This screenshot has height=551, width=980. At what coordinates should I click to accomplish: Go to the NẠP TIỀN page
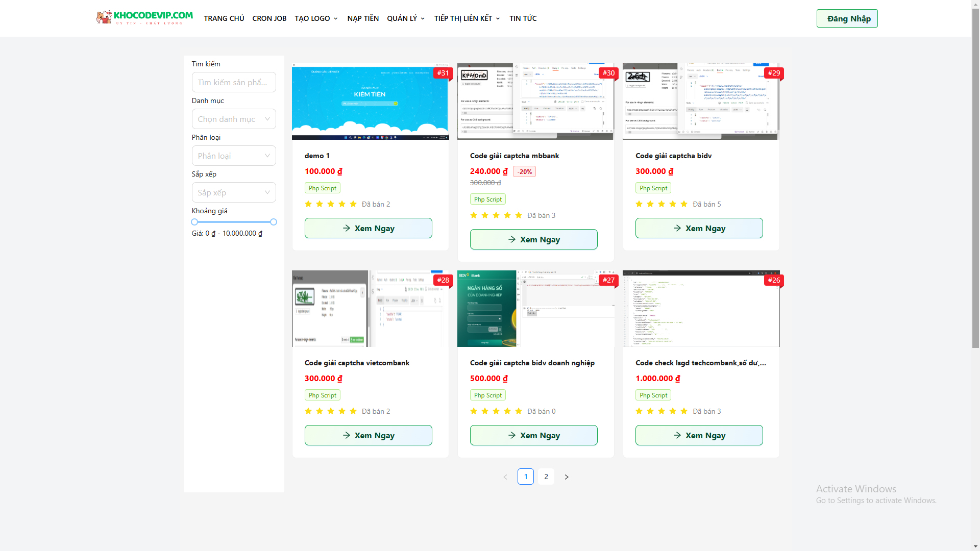363,18
